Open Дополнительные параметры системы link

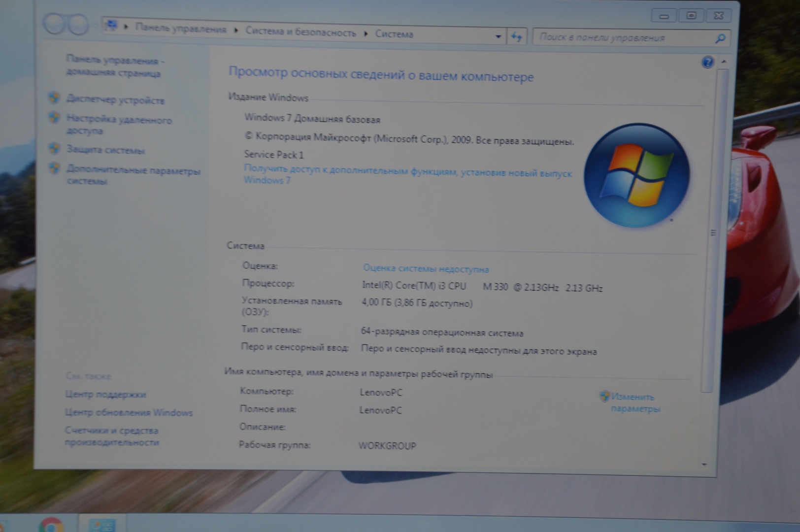point(133,176)
